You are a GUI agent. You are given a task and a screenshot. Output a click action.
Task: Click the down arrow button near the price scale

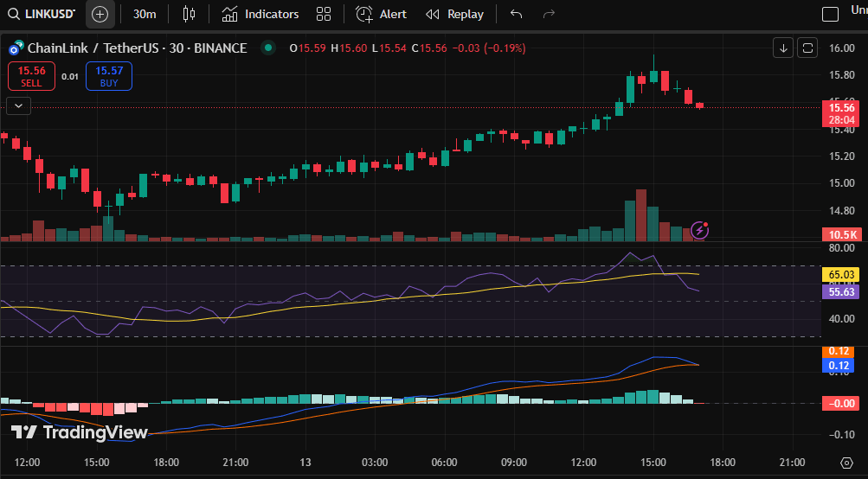[x=783, y=48]
